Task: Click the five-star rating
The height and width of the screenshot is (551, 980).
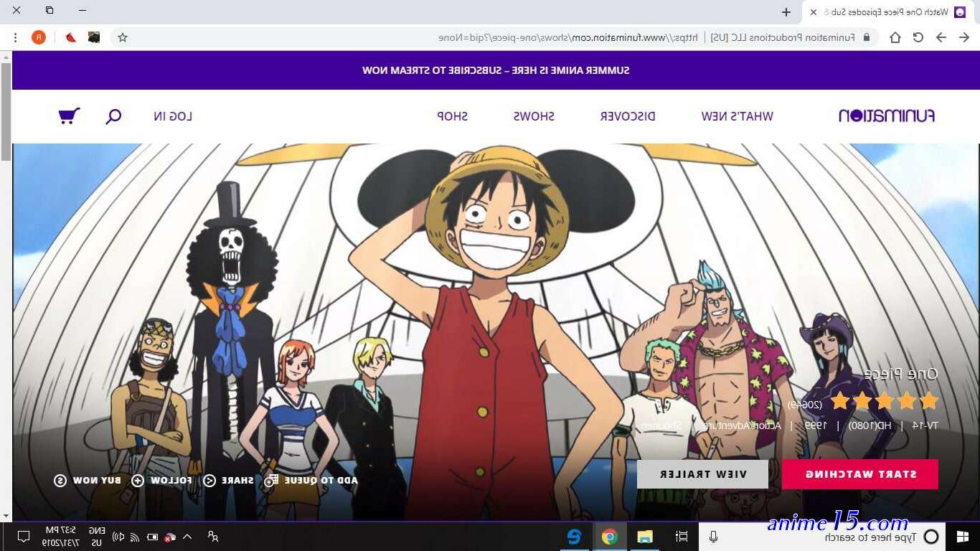Action: click(885, 400)
